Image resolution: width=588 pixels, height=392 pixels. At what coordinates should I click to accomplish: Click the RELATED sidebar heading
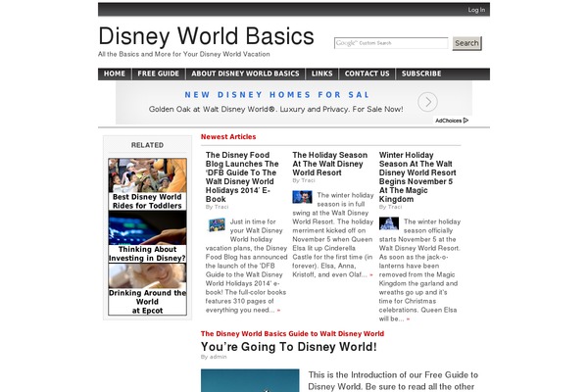tap(147, 145)
